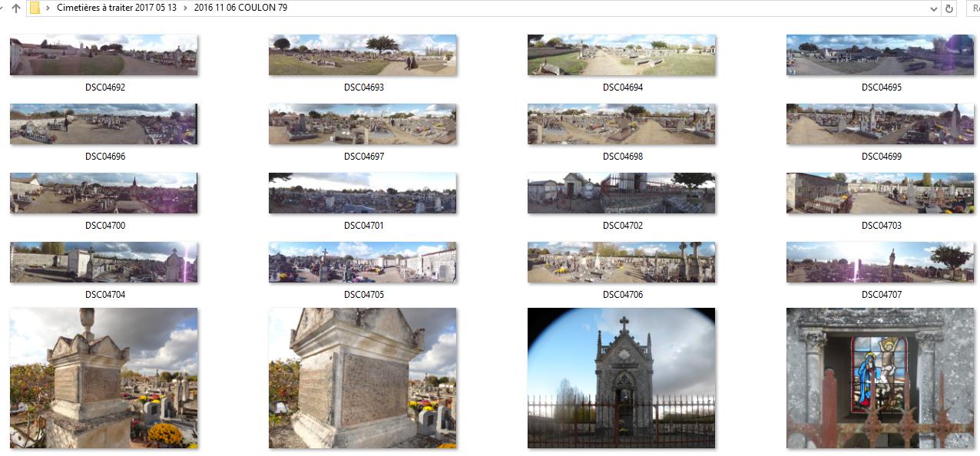
Task: Choose the DSC04707 panorama thumbnail
Action: click(x=880, y=262)
